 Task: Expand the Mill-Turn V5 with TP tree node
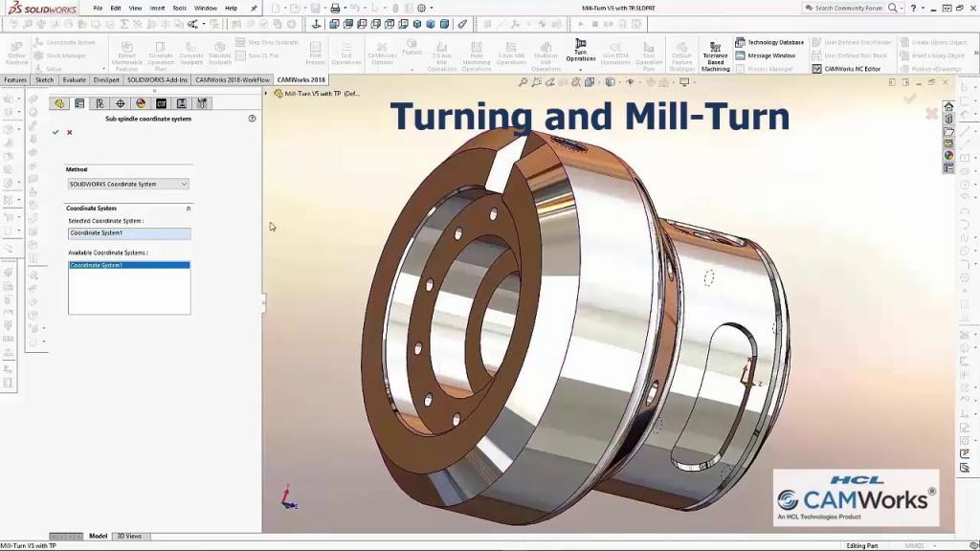tap(266, 94)
